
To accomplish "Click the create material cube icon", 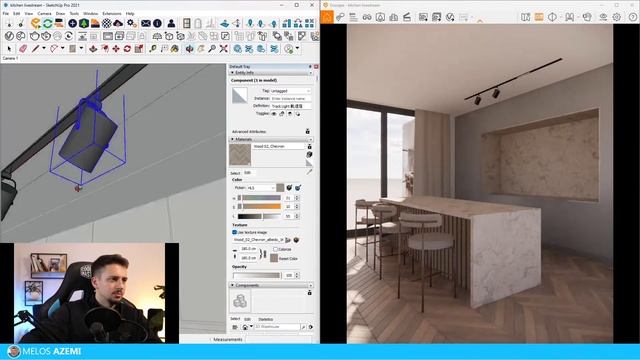I will coord(309,154).
